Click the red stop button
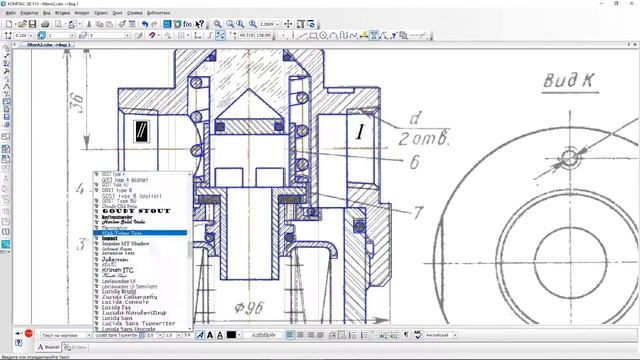Image resolution: width=640 pixels, height=360 pixels. (x=29, y=333)
